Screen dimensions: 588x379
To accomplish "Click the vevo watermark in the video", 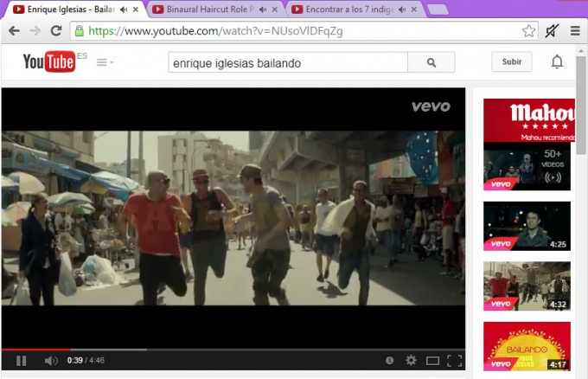I will click(431, 106).
